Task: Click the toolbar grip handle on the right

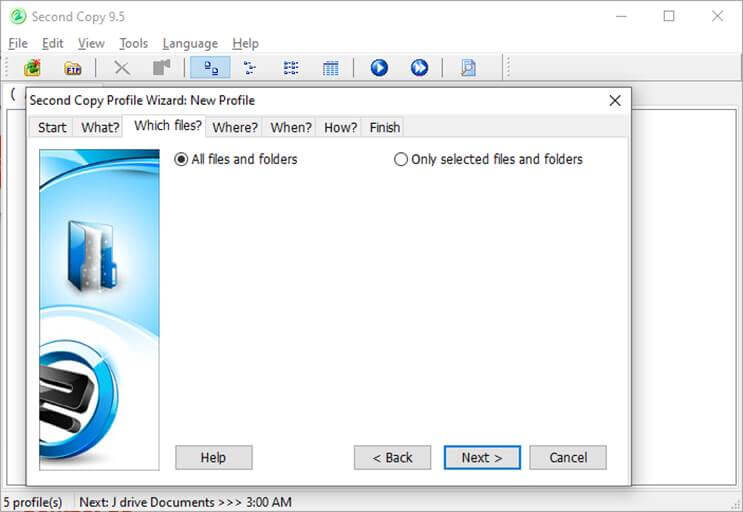Action: pos(508,68)
